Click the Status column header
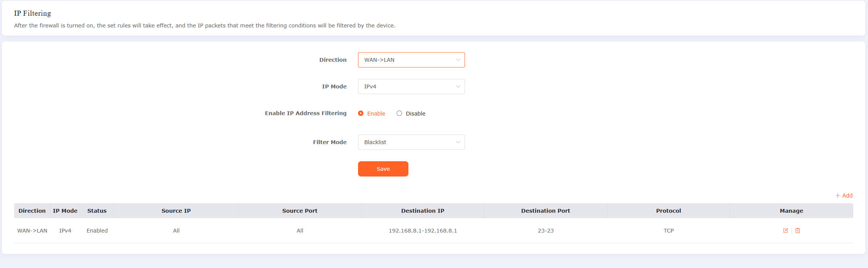This screenshot has height=268, width=868. [x=97, y=211]
